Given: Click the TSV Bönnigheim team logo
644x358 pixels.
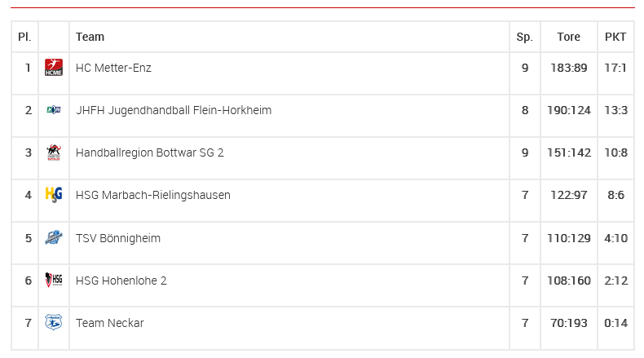Looking at the screenshot, I should click(x=54, y=238).
